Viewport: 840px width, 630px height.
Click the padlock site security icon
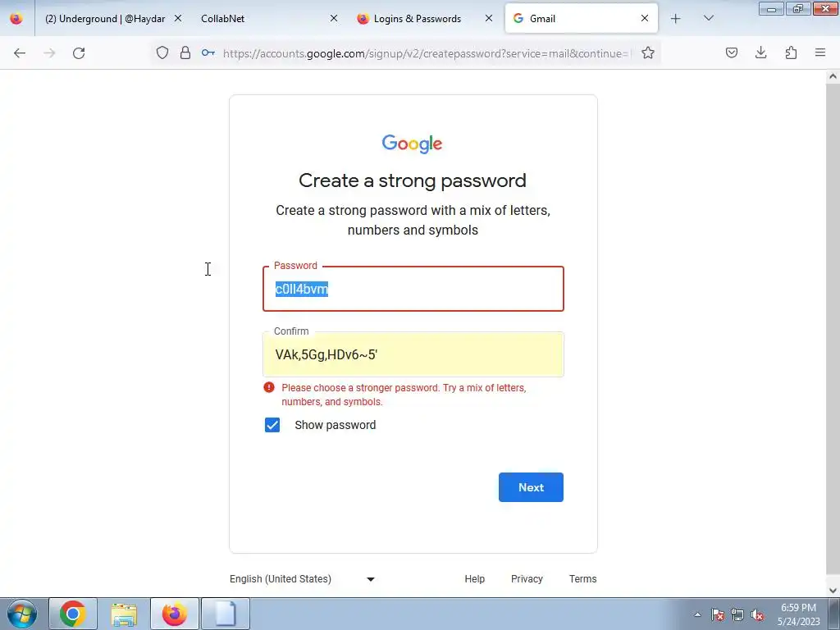coord(185,52)
